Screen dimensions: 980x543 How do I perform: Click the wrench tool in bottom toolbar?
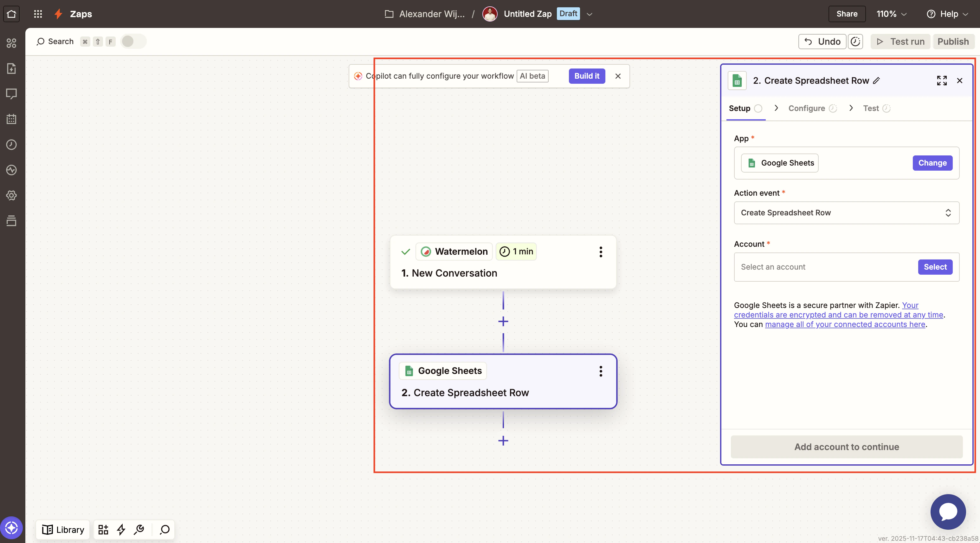tap(139, 529)
